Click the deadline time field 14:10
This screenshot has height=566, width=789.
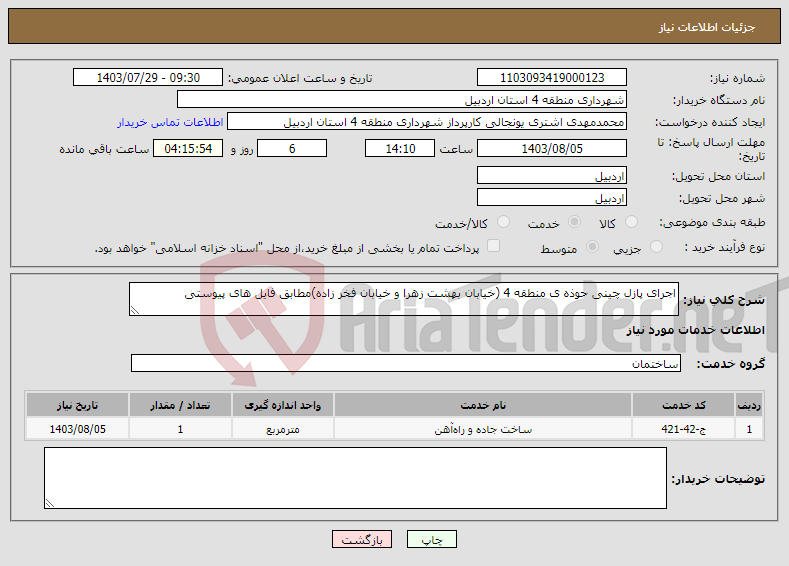click(400, 148)
